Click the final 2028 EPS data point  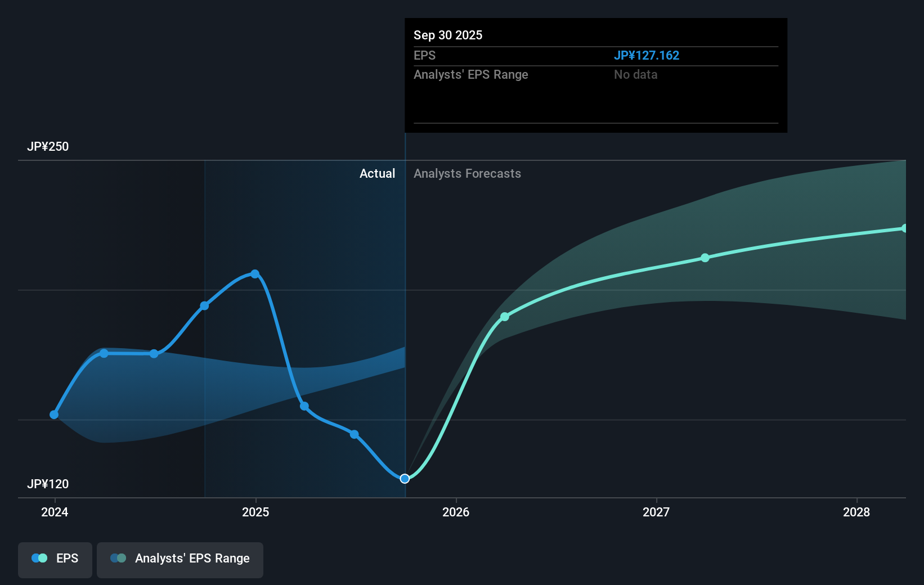(905, 228)
